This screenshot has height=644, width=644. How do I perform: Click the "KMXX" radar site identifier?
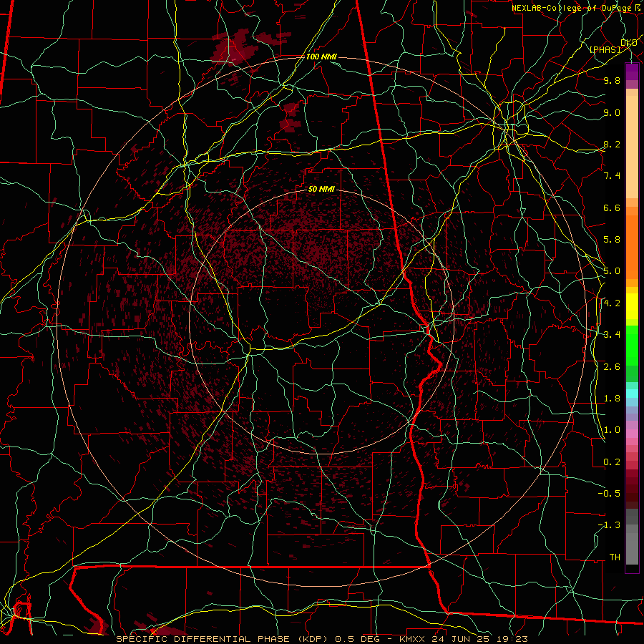pyautogui.click(x=412, y=639)
